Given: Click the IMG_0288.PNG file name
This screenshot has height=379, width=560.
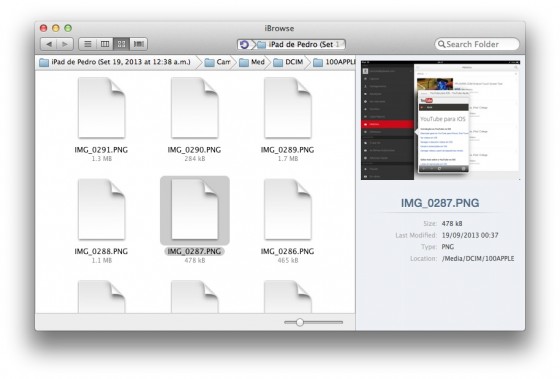Looking at the screenshot, I should click(101, 251).
